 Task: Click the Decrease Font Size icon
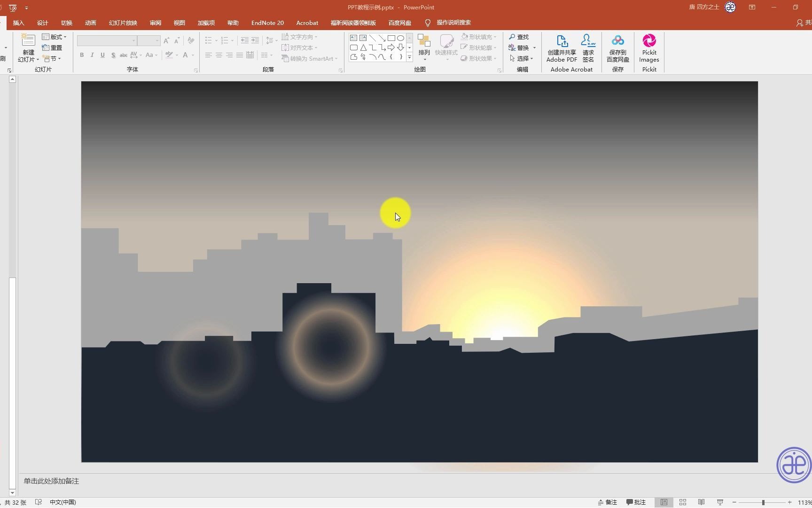point(177,41)
